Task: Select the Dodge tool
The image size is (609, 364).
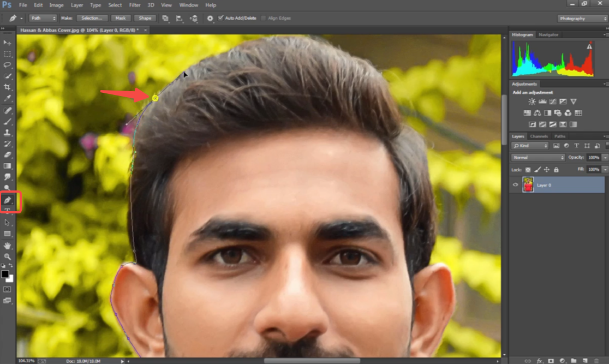Action: [x=7, y=188]
